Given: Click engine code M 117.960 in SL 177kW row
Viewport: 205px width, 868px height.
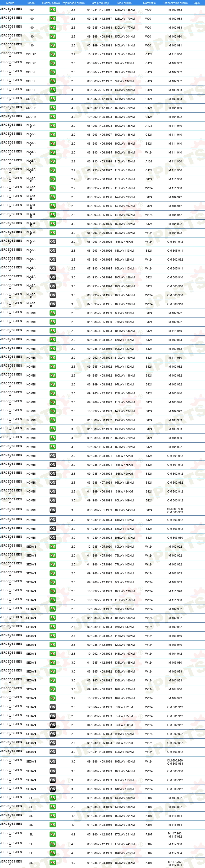Looking at the screenshot, I should point(175,845).
